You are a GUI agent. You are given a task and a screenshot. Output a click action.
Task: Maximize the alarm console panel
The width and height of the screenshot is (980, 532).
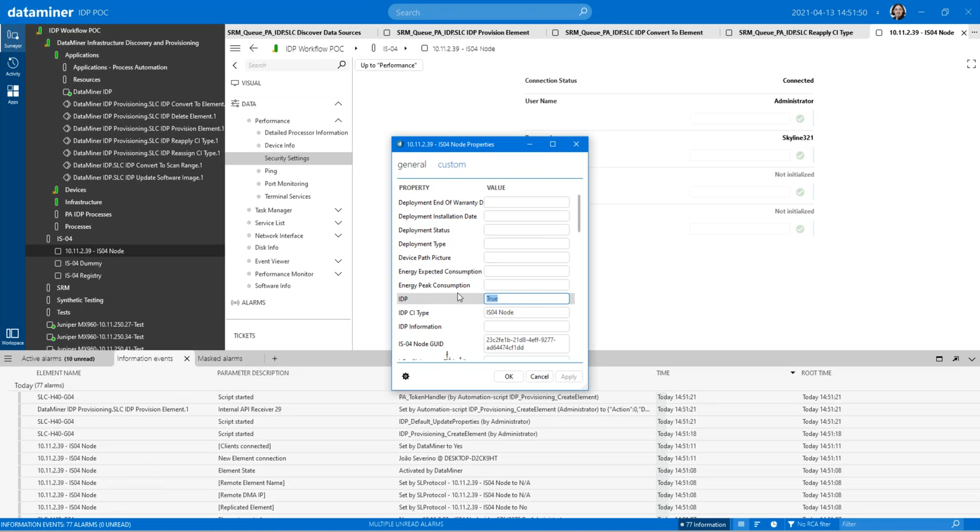(939, 359)
